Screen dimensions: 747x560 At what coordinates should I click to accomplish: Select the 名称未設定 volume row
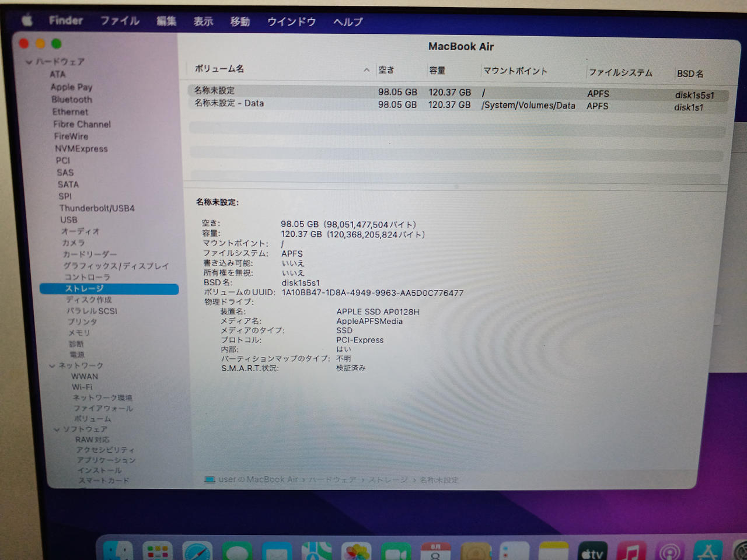(458, 92)
